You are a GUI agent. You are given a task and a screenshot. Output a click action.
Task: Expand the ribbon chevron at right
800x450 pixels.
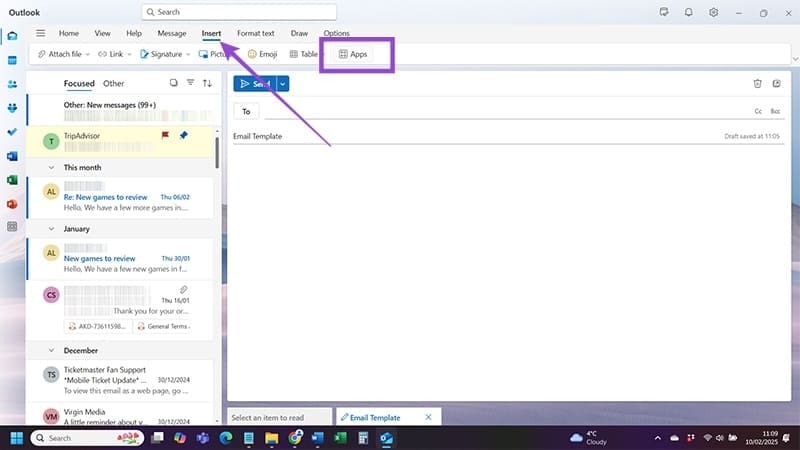click(795, 59)
